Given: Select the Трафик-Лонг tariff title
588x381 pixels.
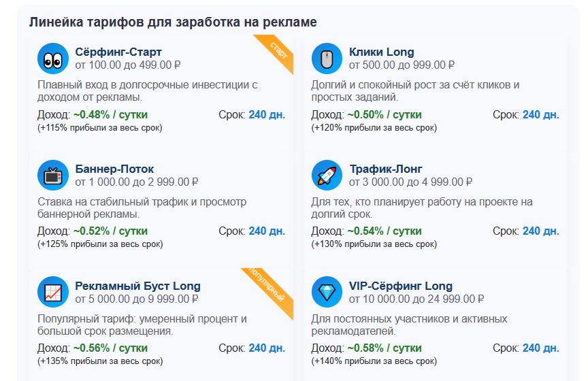Looking at the screenshot, I should point(386,169).
